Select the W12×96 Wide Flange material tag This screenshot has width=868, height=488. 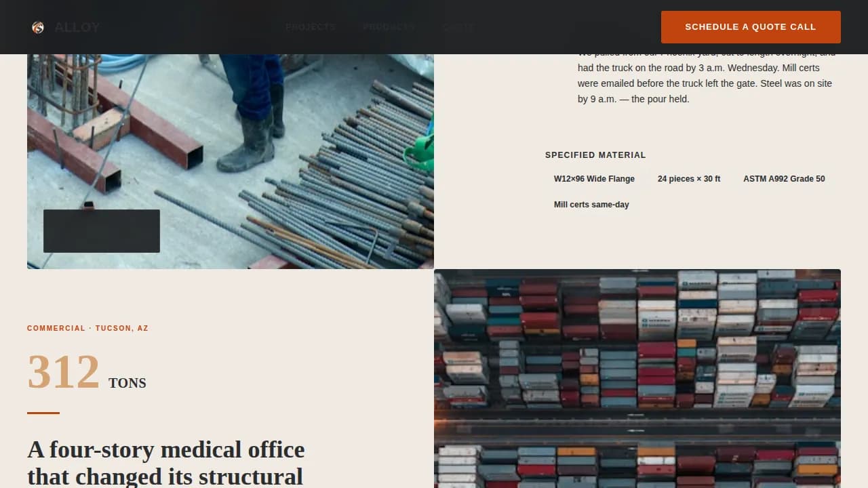pos(594,178)
